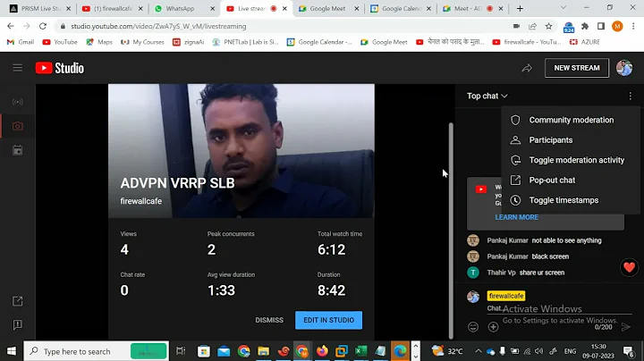Click Thahir Vp's 'share ur screen' message
This screenshot has width=644, height=361.
click(542, 273)
